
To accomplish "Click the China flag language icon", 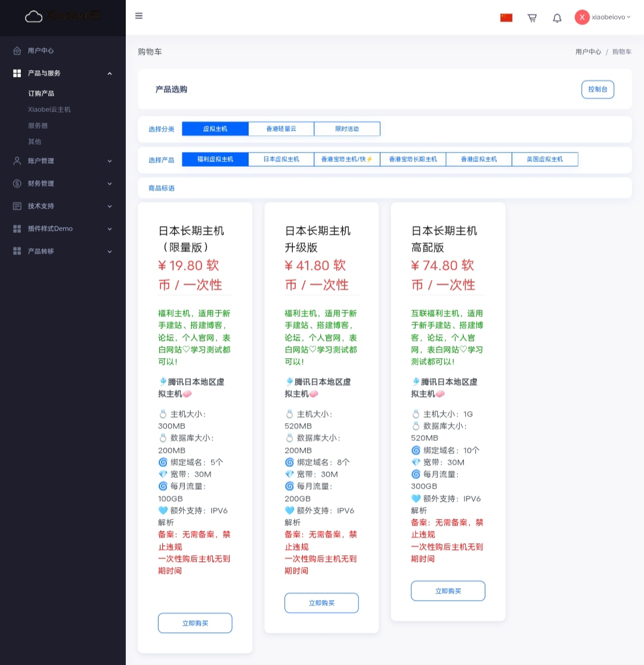I will [506, 17].
